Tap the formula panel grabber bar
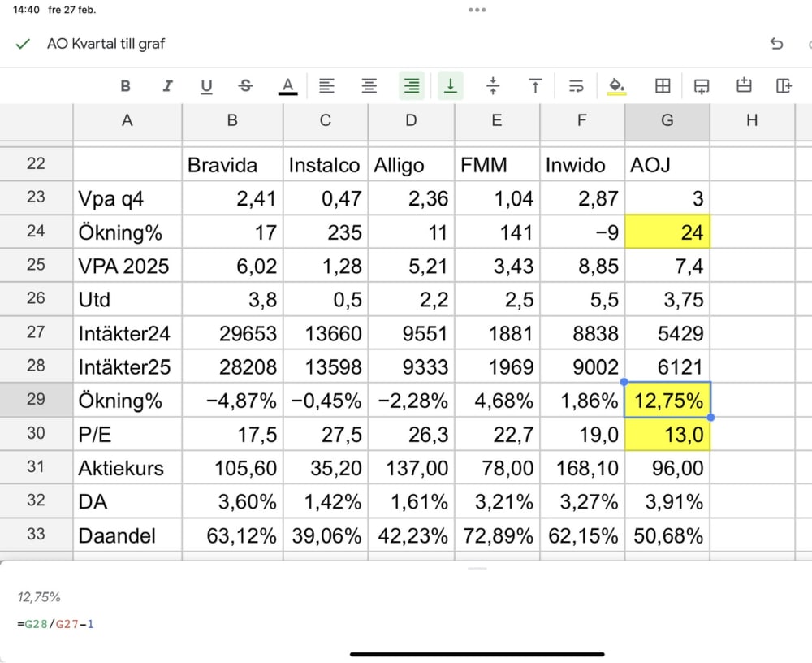 [477, 569]
